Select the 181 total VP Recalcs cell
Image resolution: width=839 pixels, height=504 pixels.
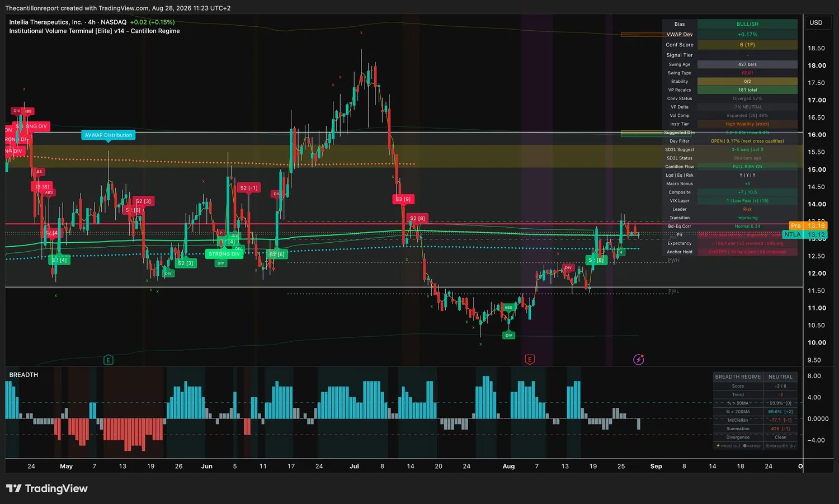point(747,90)
